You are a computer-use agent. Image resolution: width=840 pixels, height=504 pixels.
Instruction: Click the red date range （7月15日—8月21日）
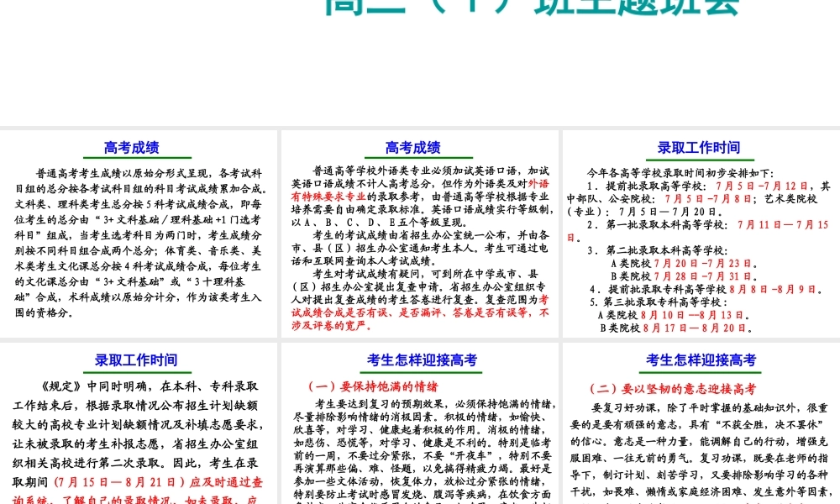[119, 482]
